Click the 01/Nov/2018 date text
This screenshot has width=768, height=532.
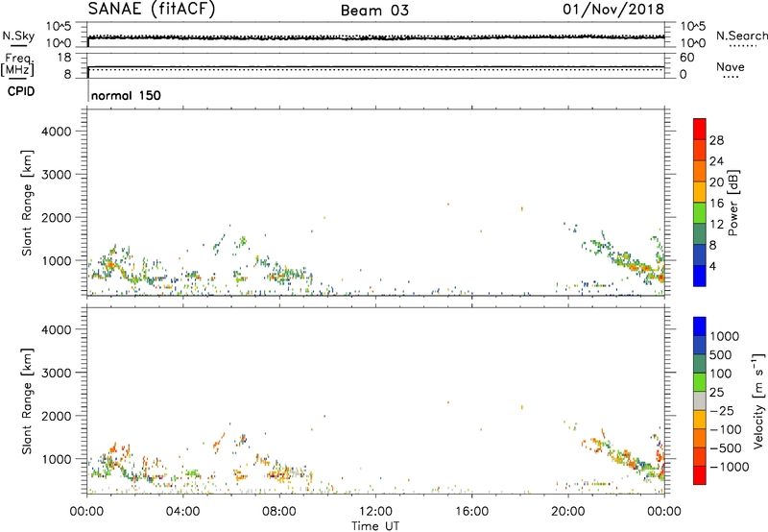point(613,9)
